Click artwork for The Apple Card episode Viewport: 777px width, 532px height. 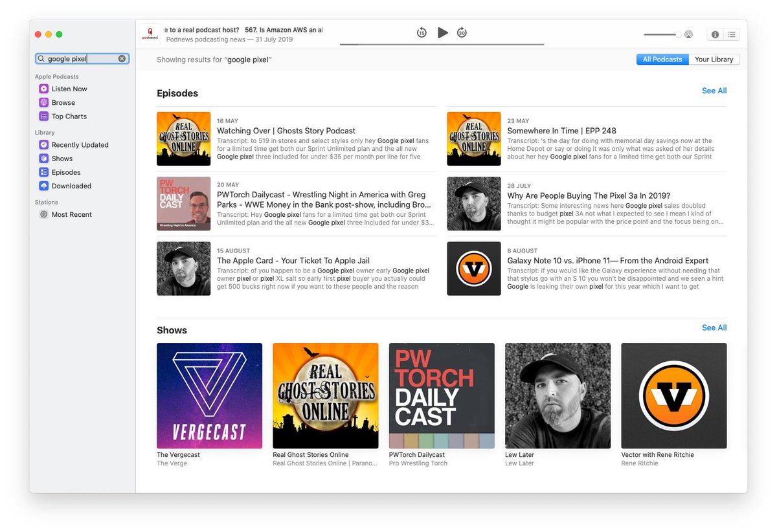pyautogui.click(x=184, y=269)
